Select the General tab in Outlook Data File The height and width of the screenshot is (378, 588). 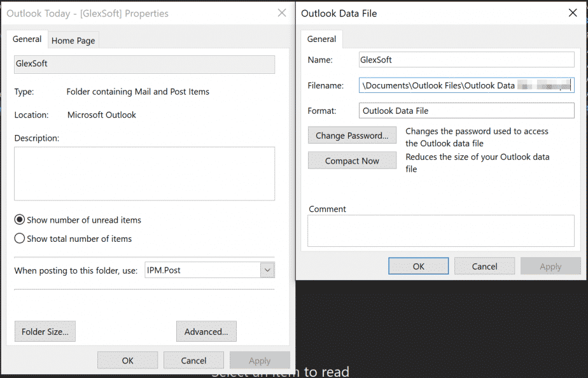321,39
